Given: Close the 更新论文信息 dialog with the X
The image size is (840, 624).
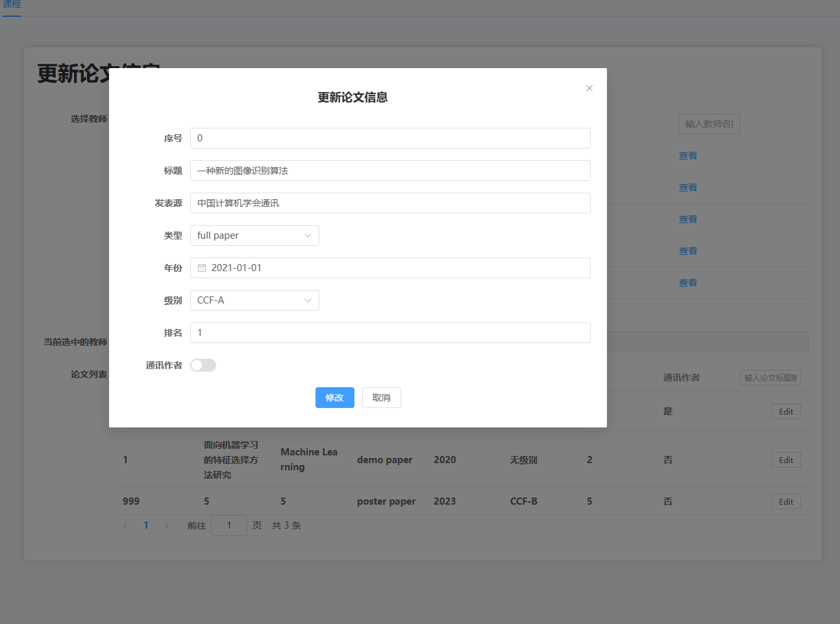Looking at the screenshot, I should click(x=589, y=88).
